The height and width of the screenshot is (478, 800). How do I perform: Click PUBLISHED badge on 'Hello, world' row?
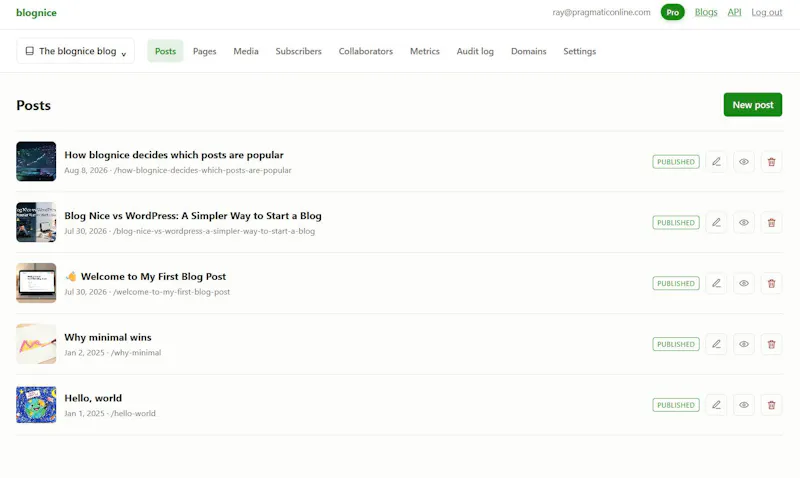click(x=676, y=405)
